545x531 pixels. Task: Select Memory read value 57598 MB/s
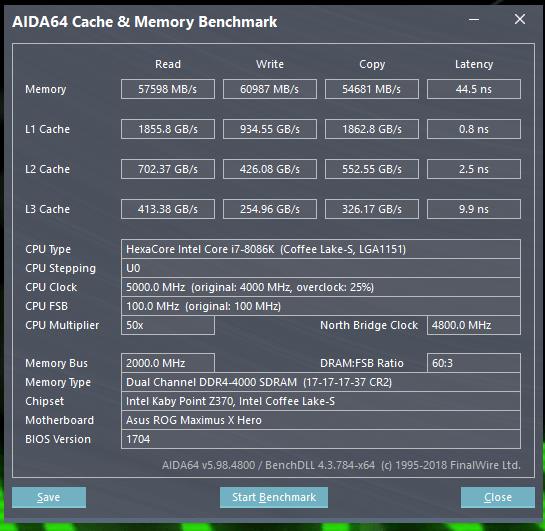168,89
